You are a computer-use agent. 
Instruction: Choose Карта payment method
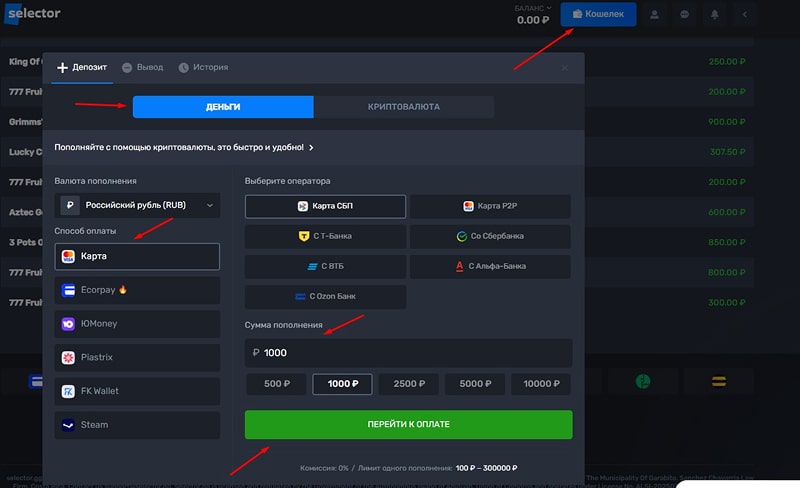tap(137, 256)
